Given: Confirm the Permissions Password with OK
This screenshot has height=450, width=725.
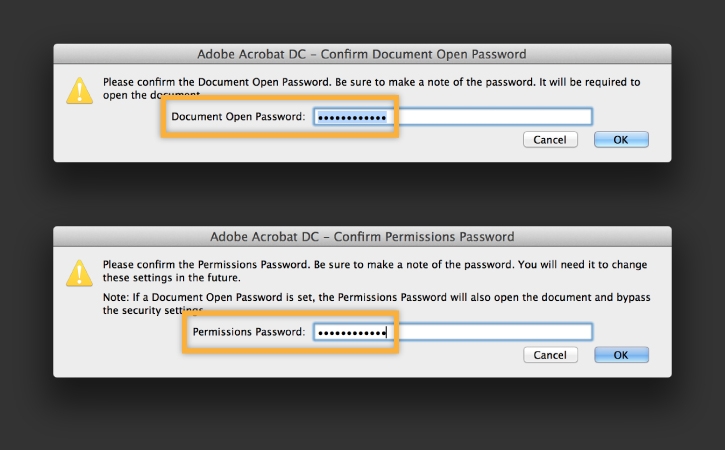Looking at the screenshot, I should 621,355.
